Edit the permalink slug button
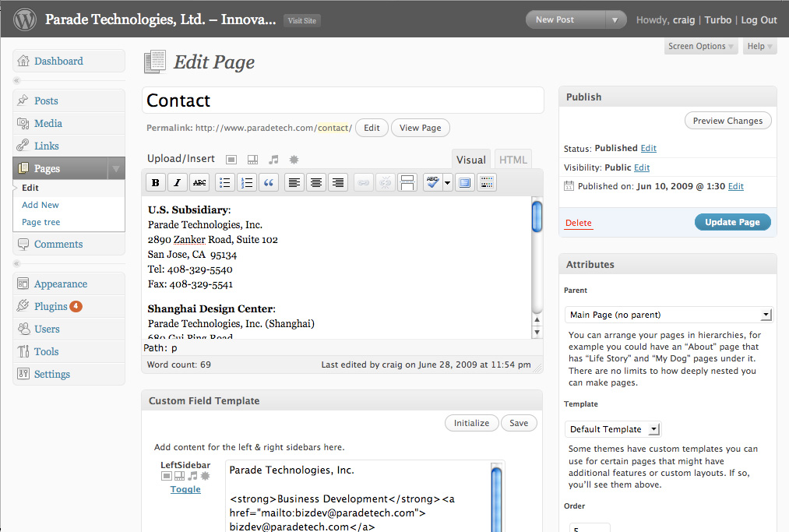The height and width of the screenshot is (532, 789). click(372, 128)
